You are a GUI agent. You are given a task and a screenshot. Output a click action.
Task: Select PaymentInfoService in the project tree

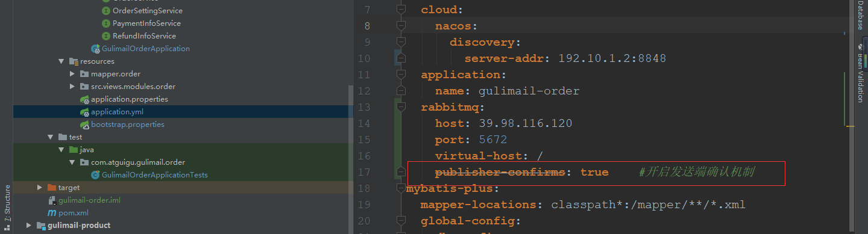point(146,23)
